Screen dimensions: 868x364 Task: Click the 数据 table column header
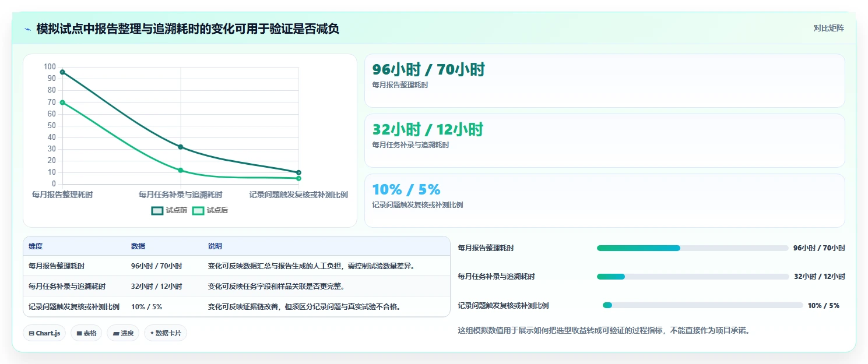click(138, 246)
